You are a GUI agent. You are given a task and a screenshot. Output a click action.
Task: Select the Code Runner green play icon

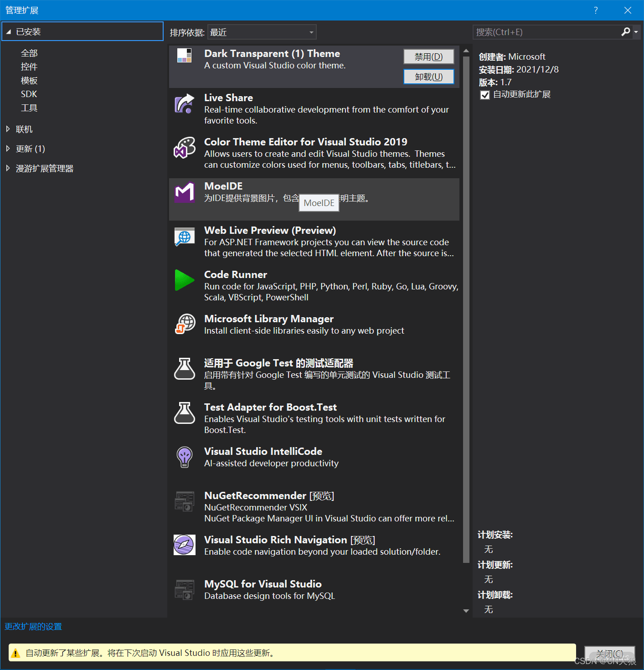coord(185,280)
